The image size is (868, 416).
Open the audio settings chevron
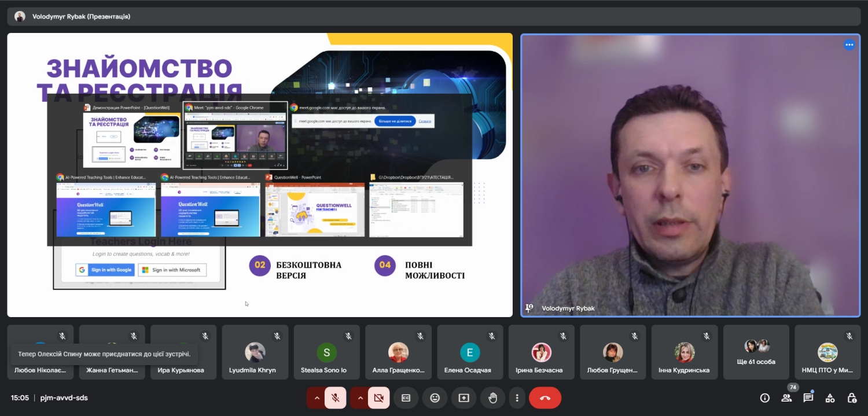pyautogui.click(x=317, y=397)
